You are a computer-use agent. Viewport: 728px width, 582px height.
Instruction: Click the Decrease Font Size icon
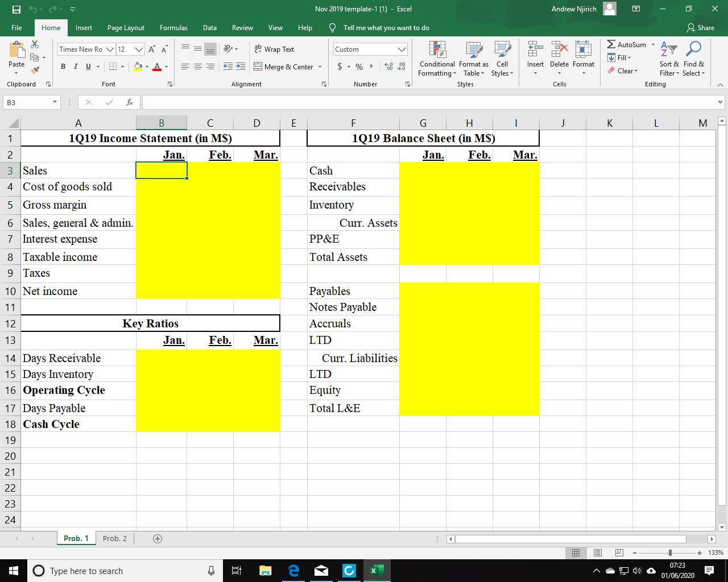pos(164,49)
